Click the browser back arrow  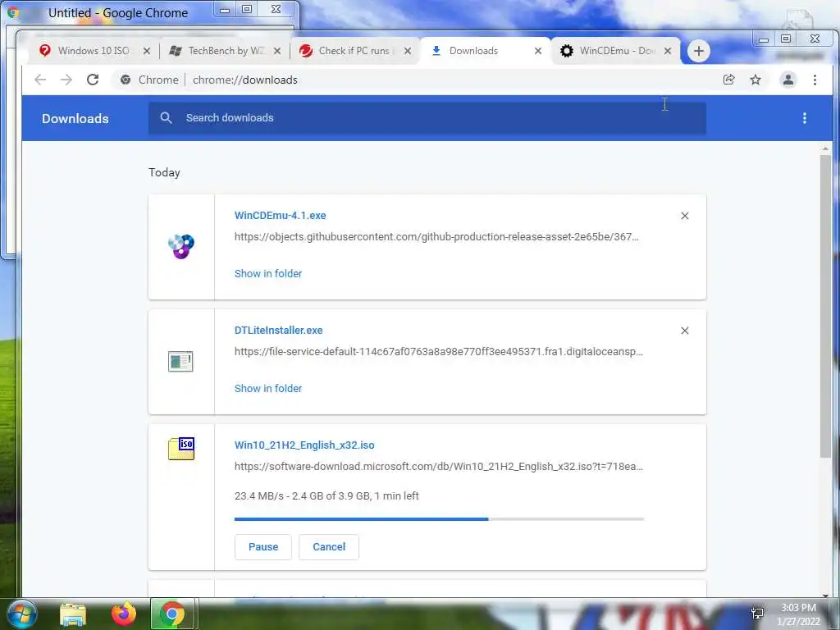click(x=40, y=80)
